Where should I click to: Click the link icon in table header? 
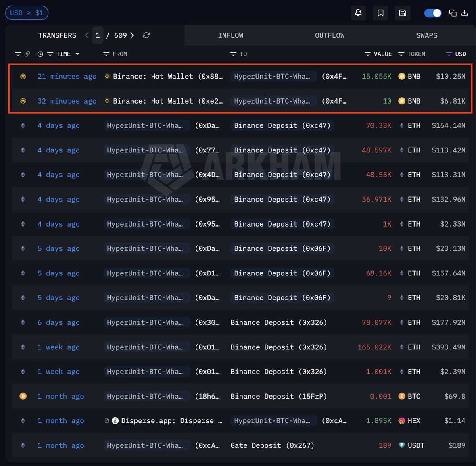27,54
